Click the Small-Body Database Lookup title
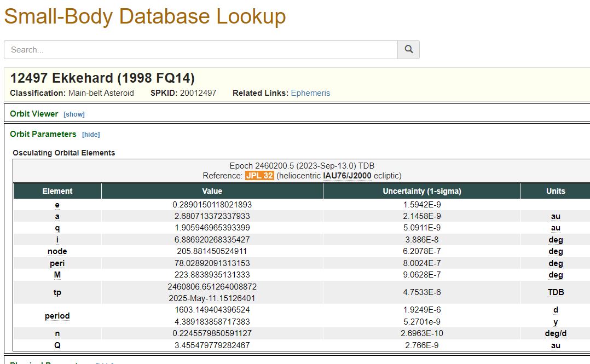 [145, 16]
